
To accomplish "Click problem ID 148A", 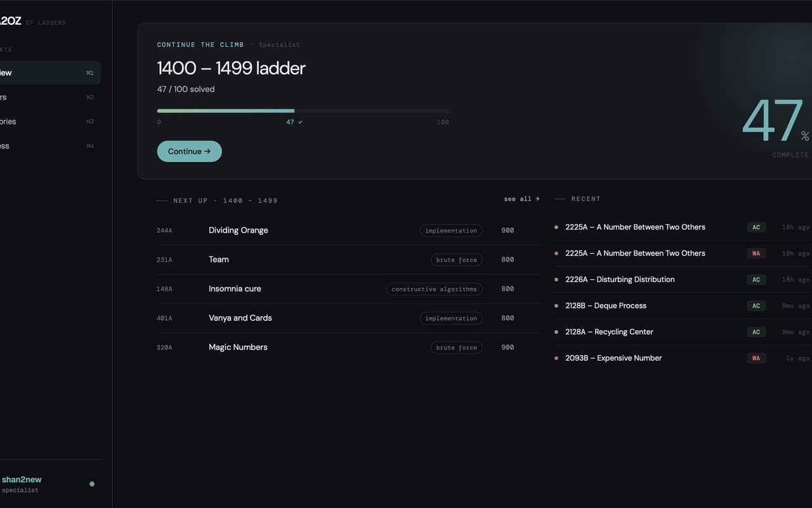I will [x=164, y=289].
